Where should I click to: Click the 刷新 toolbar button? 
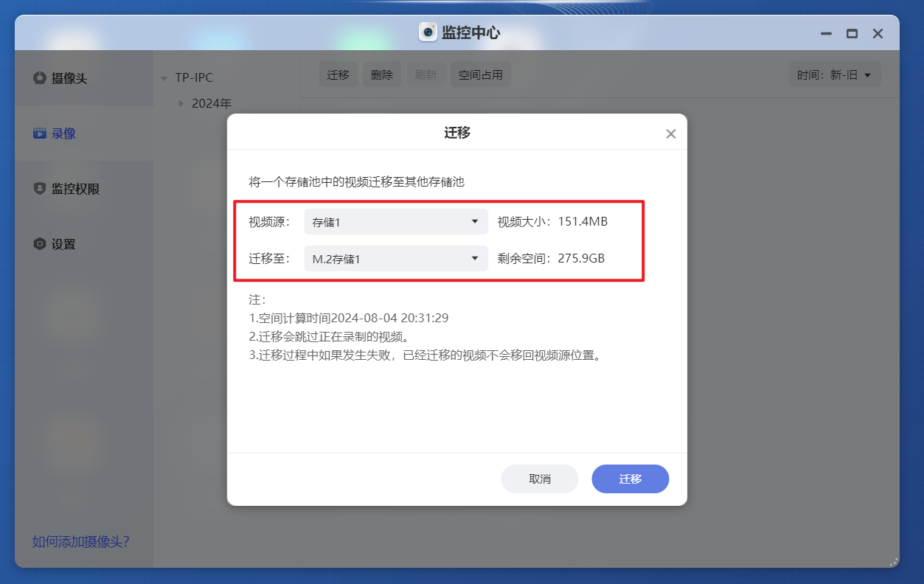pyautogui.click(x=426, y=74)
